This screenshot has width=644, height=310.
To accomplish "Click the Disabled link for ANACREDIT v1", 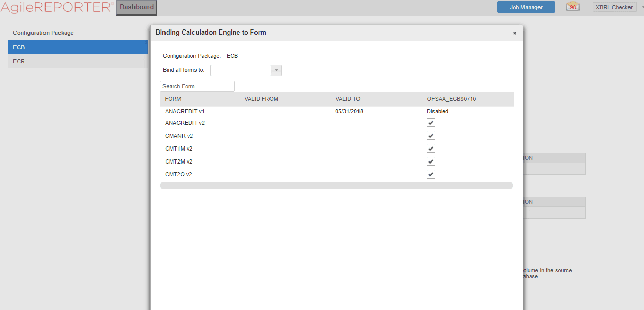I will (437, 111).
